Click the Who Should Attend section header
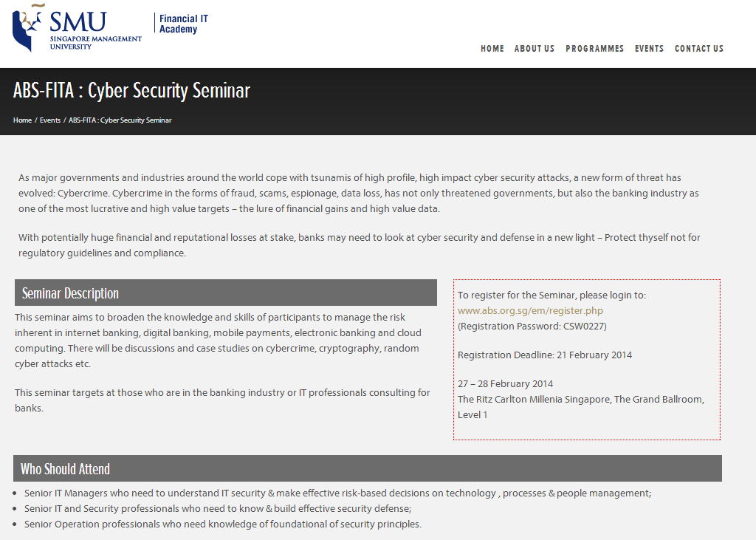Screen dimensions: 756x540 (368, 468)
